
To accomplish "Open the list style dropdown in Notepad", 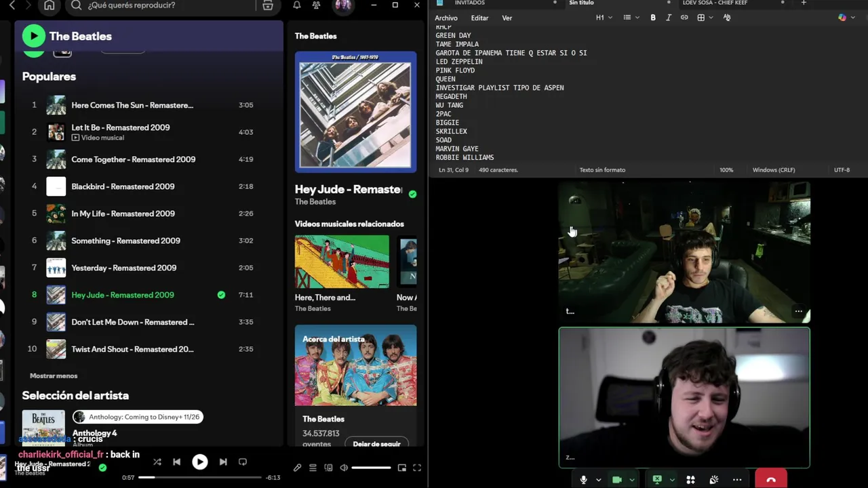I will coord(631,18).
